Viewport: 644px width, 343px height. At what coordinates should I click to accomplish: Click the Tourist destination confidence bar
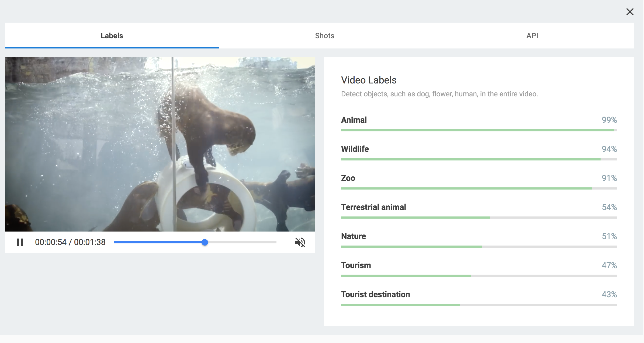[479, 305]
